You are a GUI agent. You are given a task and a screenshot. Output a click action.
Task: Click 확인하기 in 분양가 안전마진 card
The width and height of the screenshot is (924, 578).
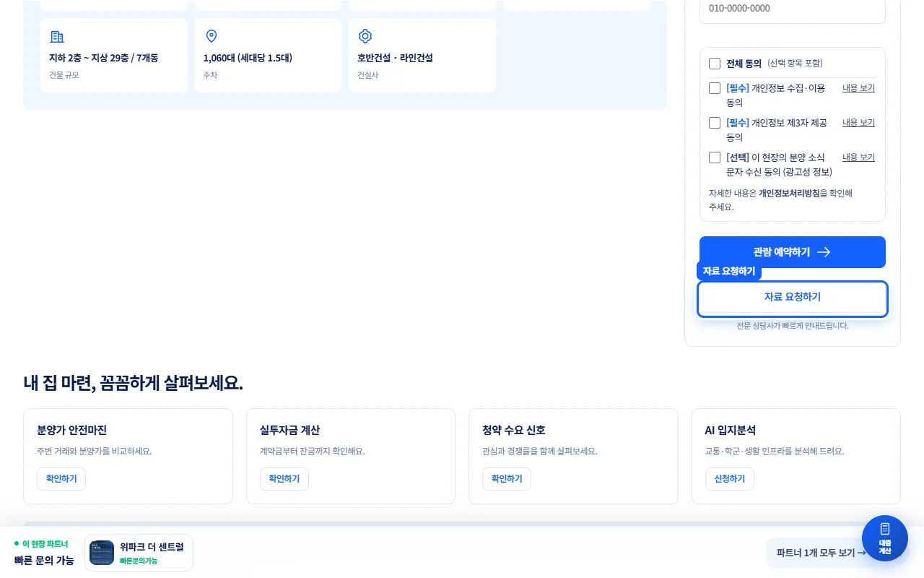(61, 479)
